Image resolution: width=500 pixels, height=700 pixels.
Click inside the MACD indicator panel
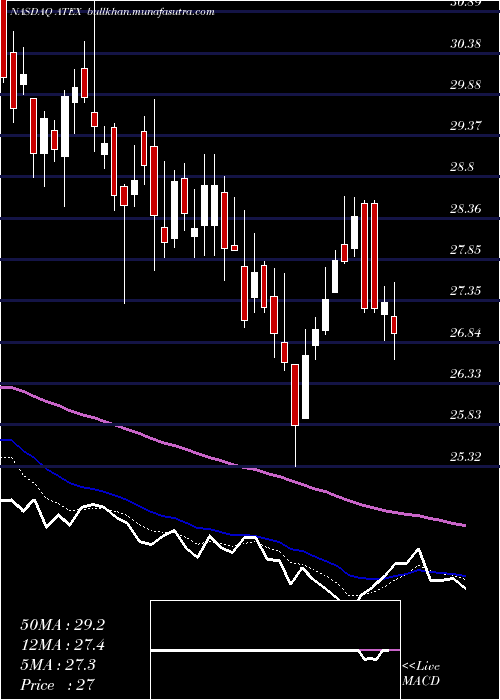(x=275, y=650)
